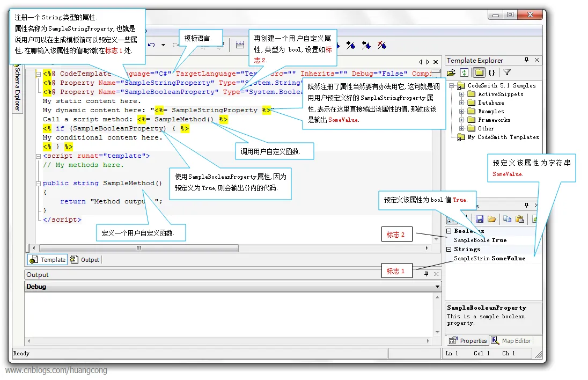This screenshot has width=588, height=380.
Task: Click the curly braces icon in Template Explorer
Action: coord(492,72)
